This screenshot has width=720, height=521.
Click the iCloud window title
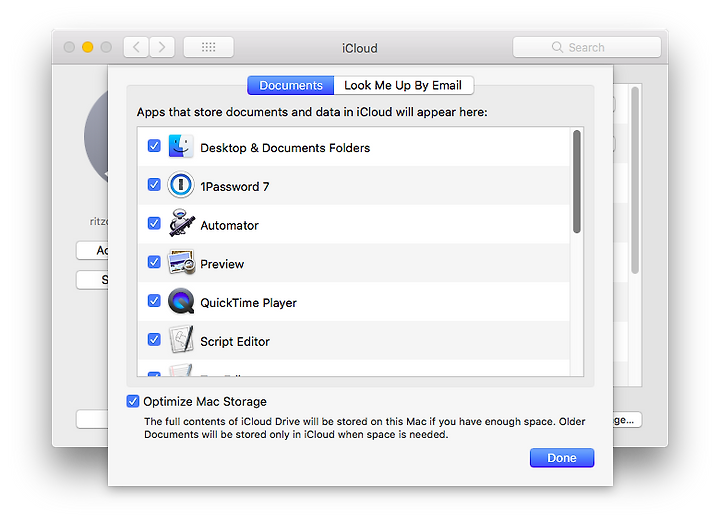coord(360,48)
